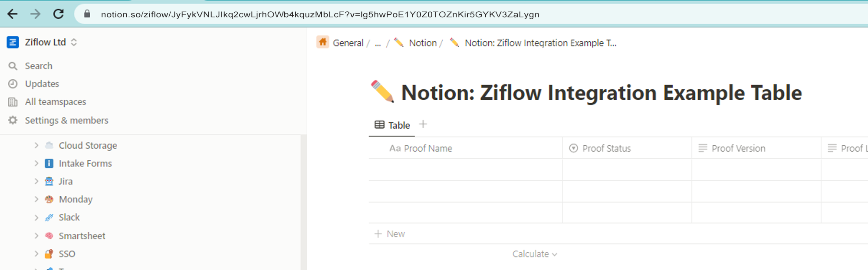This screenshot has width=868, height=270.
Task: Click the Monday page emoji icon
Action: 49,199
